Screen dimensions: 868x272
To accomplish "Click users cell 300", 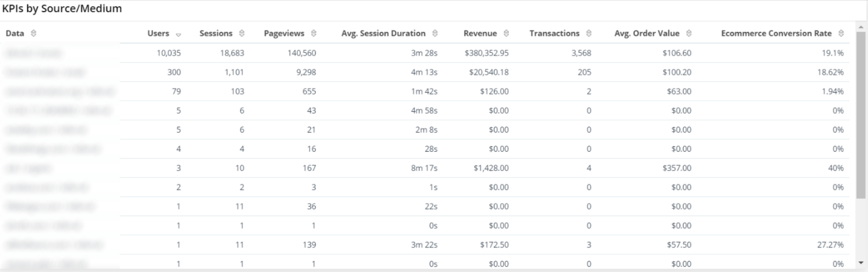I will tap(174, 72).
